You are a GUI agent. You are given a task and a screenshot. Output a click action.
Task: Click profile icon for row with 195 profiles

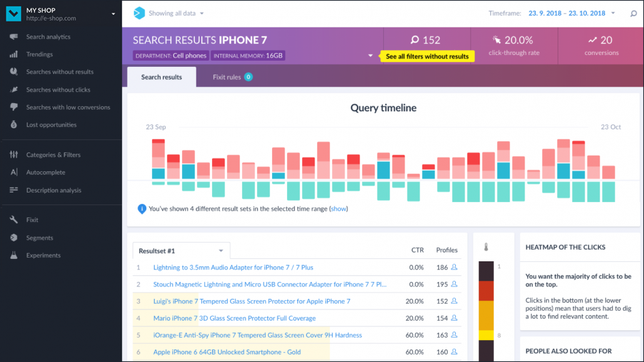454,284
